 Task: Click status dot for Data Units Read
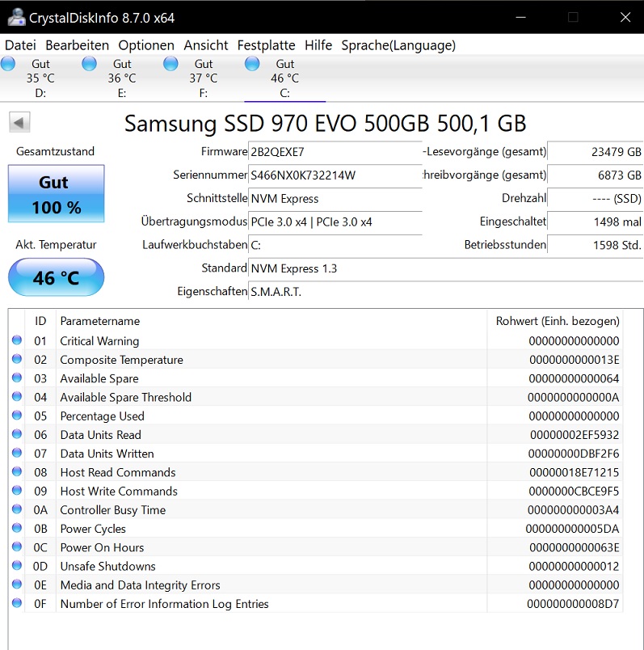pos(17,434)
